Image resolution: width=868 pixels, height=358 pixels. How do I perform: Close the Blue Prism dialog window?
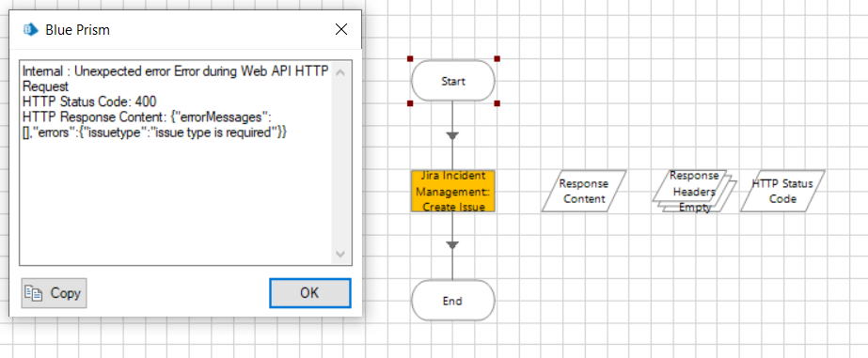[x=341, y=29]
